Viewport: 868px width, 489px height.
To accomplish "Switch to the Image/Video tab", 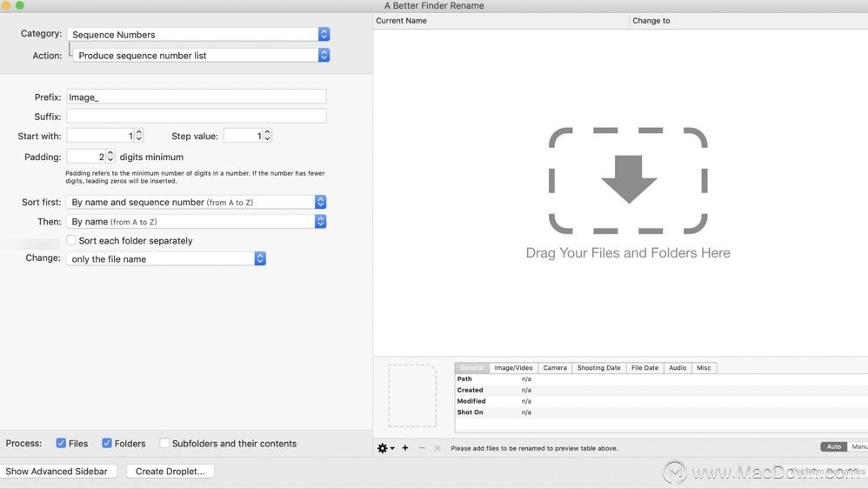I will (513, 368).
